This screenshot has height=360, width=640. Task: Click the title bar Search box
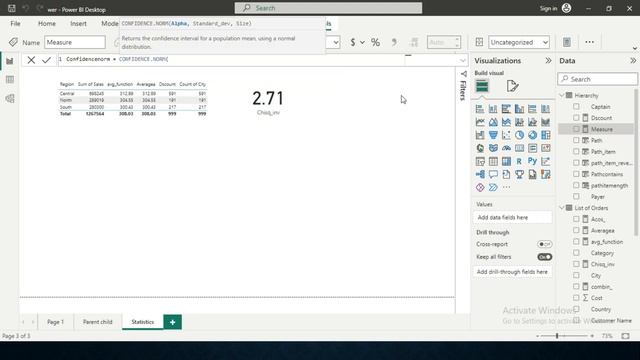pyautogui.click(x=328, y=8)
